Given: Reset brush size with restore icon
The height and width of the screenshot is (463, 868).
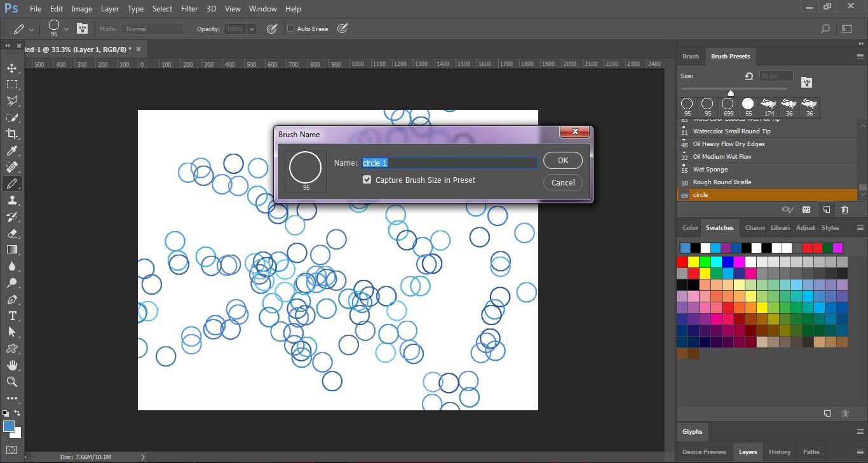Looking at the screenshot, I should 749,76.
